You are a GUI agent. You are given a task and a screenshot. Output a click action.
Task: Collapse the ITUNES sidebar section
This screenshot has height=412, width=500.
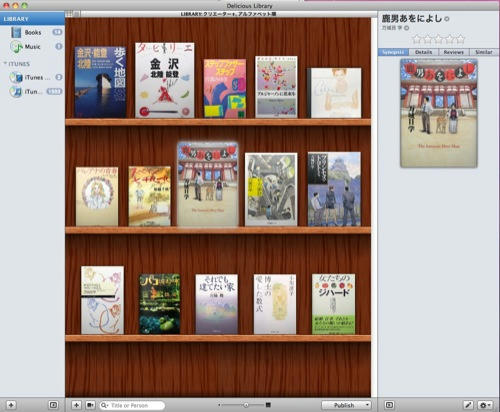coord(5,63)
